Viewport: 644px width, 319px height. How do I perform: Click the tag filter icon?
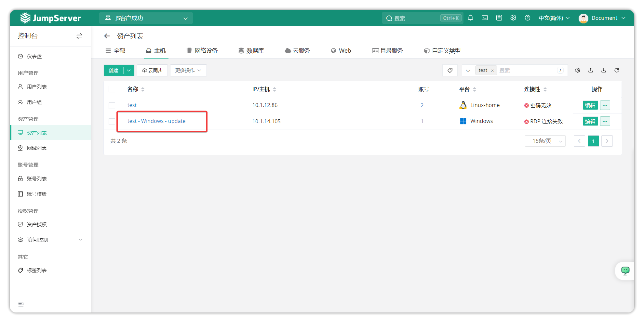(x=450, y=70)
